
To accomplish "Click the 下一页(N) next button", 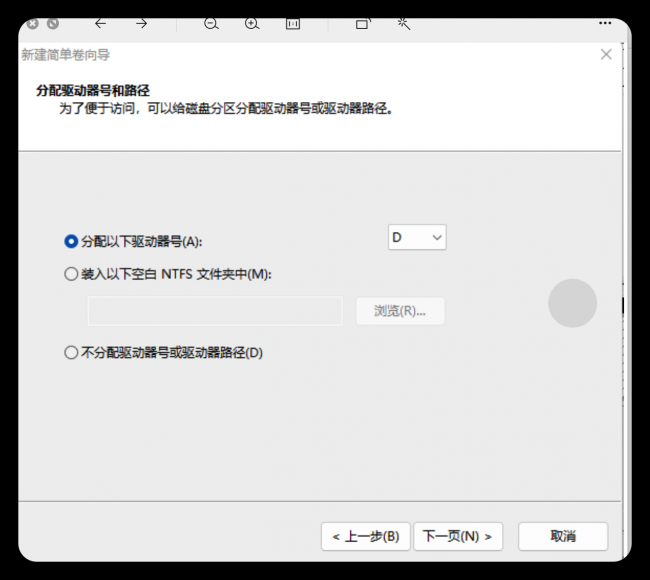I will coord(458,536).
